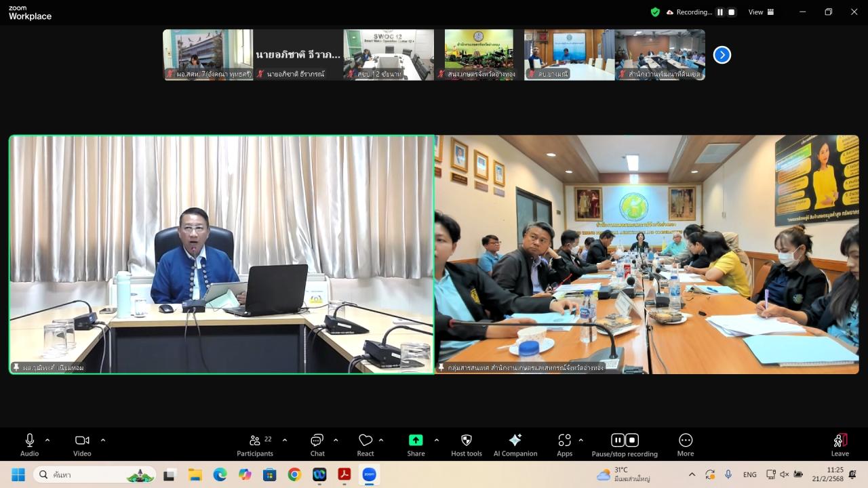This screenshot has width=868, height=488.
Task: Toggle camera with the Video button
Action: [82, 445]
